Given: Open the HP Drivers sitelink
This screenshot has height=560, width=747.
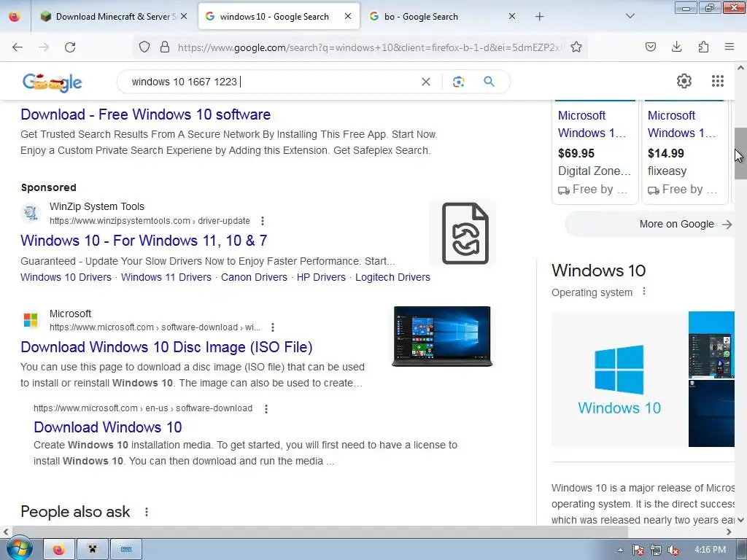Looking at the screenshot, I should 321,277.
